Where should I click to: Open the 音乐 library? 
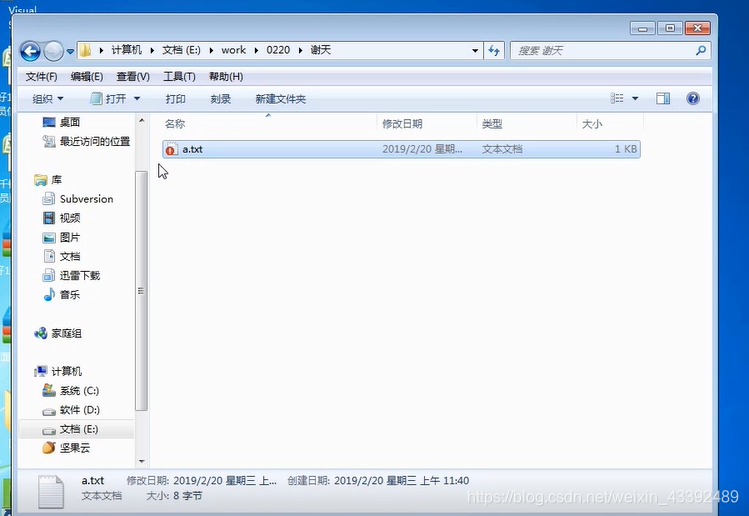(x=61, y=294)
